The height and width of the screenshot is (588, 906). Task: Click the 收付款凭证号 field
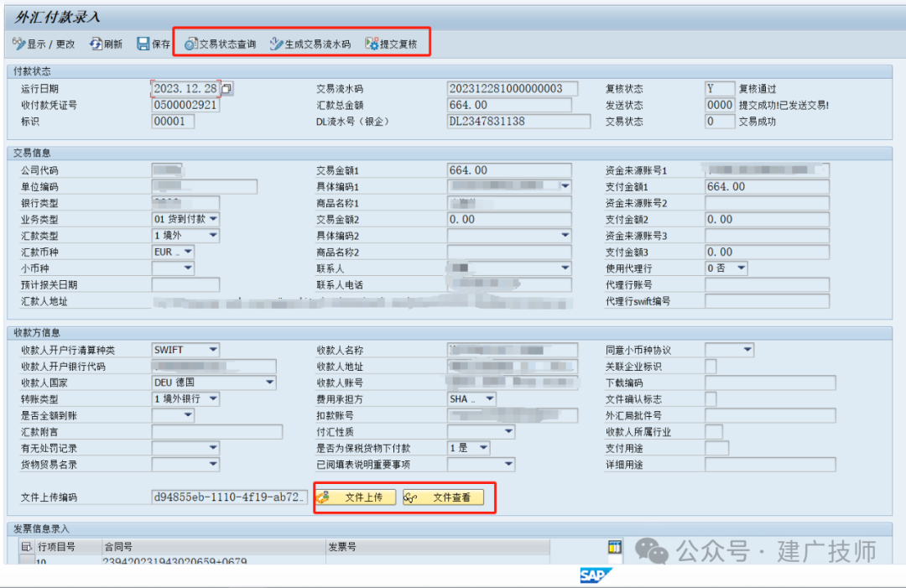185,105
